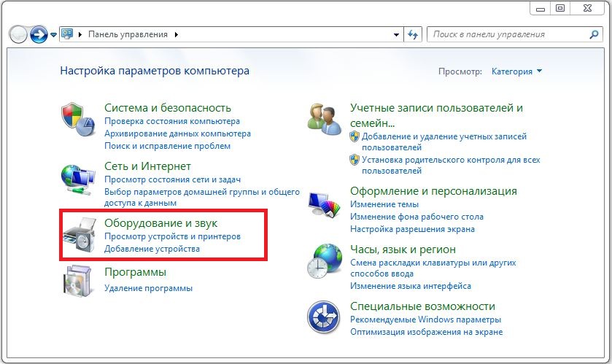Open Appearance and Personalization monitor icon
This screenshot has height=364, width=612.
(x=325, y=204)
